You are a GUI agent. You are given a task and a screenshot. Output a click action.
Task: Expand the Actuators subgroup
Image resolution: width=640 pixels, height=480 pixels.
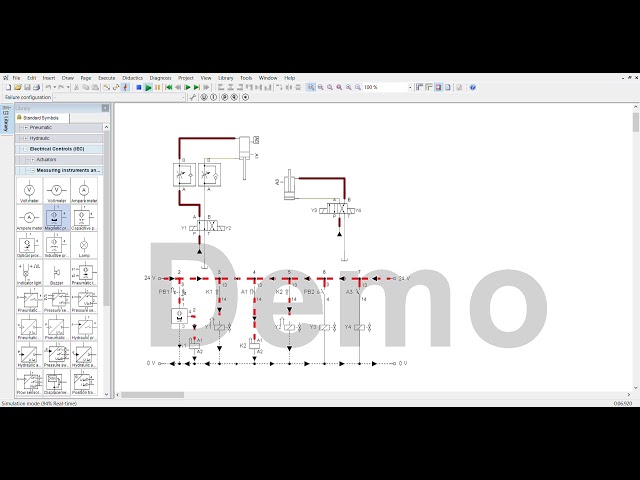33,160
